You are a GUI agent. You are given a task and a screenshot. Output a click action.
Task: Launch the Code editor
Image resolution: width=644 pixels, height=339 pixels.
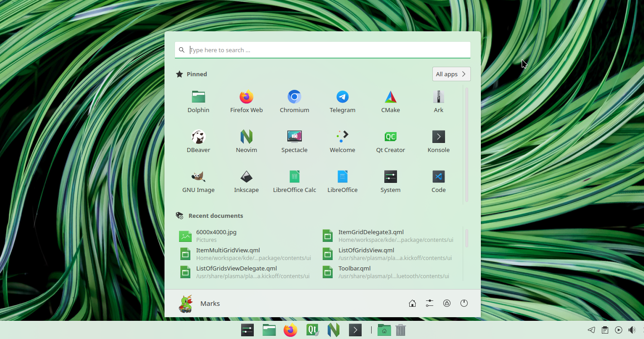tap(439, 181)
